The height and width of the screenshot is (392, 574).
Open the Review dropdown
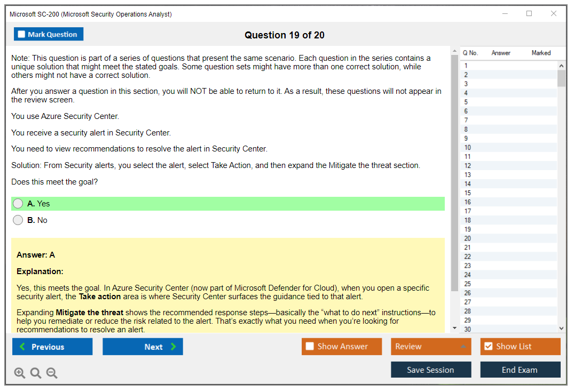(x=430, y=346)
